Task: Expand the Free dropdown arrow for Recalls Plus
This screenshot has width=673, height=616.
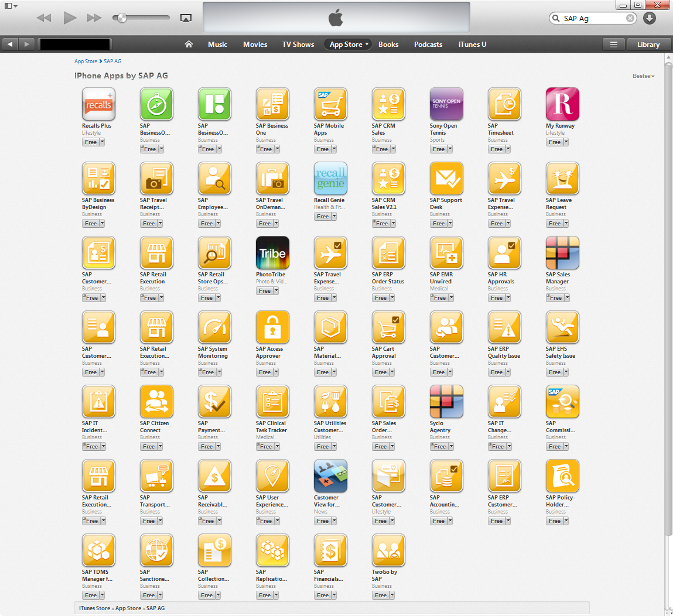Action: pyautogui.click(x=102, y=142)
